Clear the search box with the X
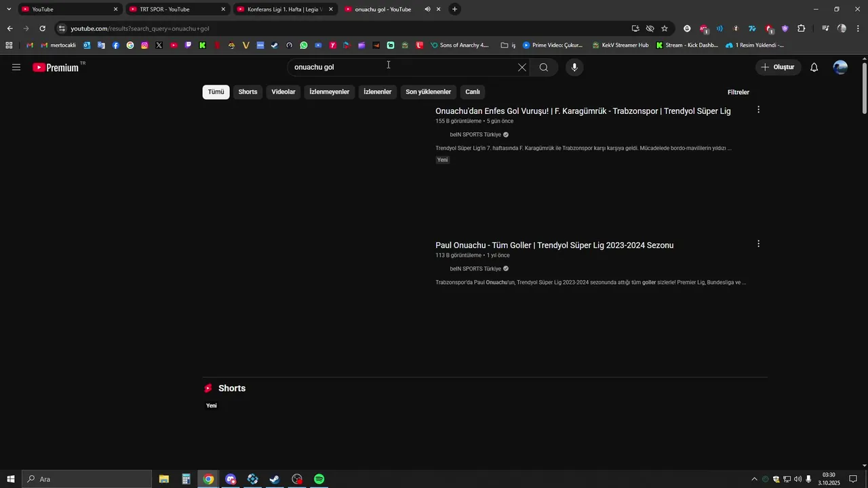Image resolution: width=868 pixels, height=488 pixels. click(x=522, y=67)
